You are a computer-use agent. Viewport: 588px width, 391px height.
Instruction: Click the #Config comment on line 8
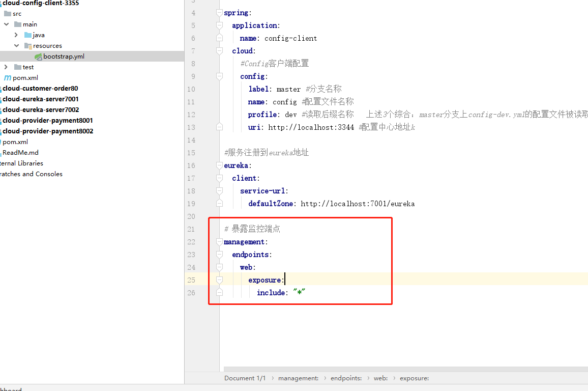(275, 64)
